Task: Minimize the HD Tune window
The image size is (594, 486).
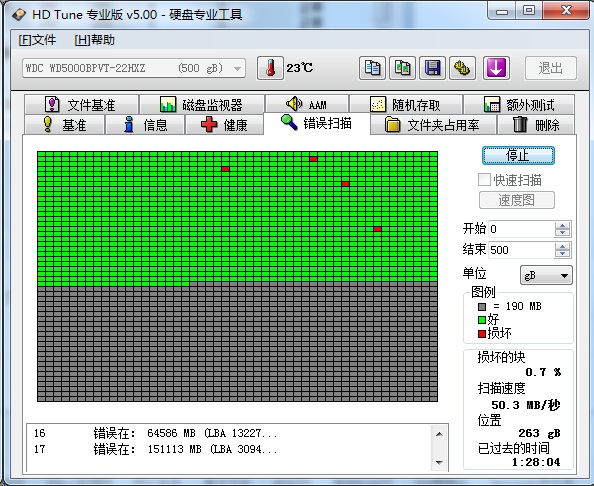Action: point(502,11)
